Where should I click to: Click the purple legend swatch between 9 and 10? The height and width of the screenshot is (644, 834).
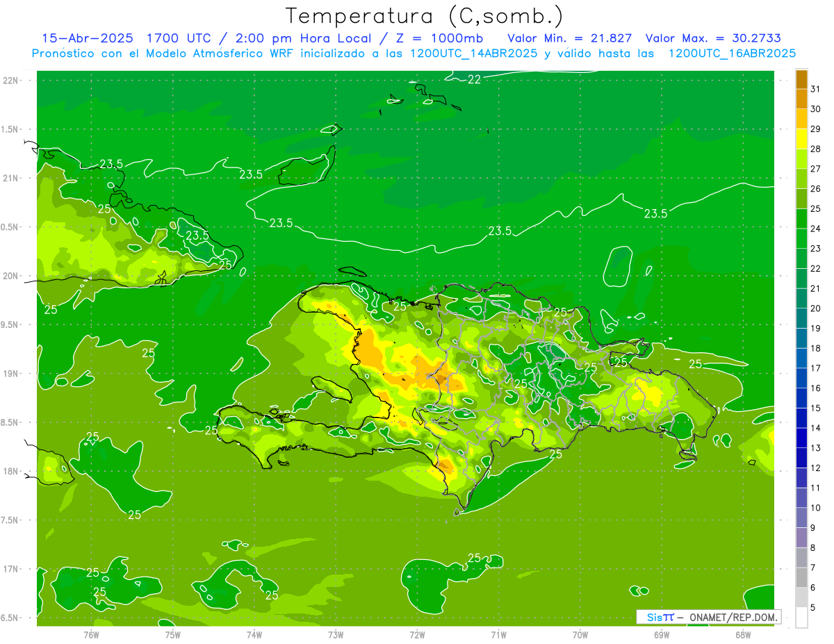[801, 518]
